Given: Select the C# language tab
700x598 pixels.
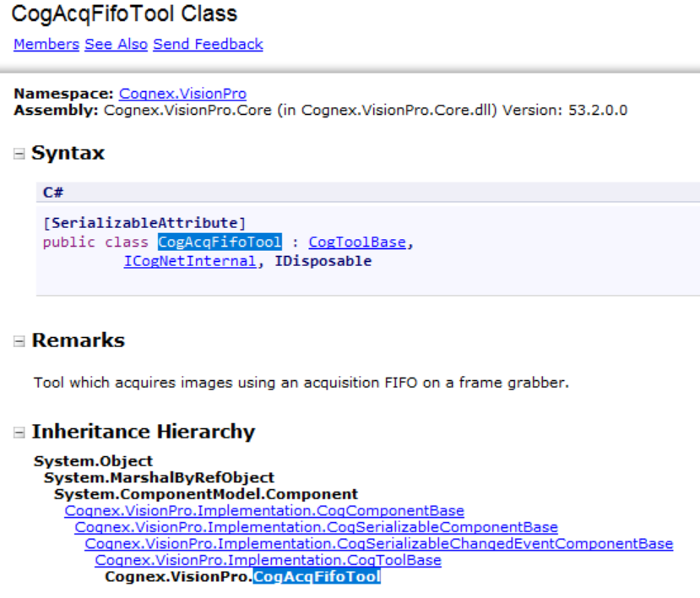Looking at the screenshot, I should (x=53, y=193).
